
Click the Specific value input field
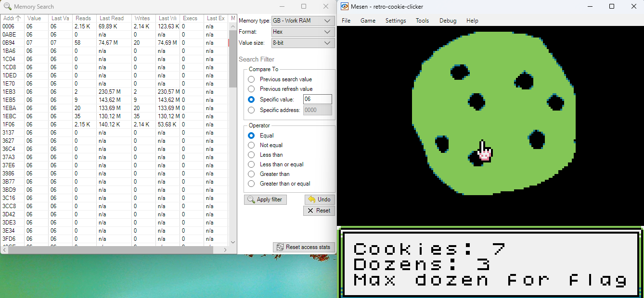(x=317, y=99)
